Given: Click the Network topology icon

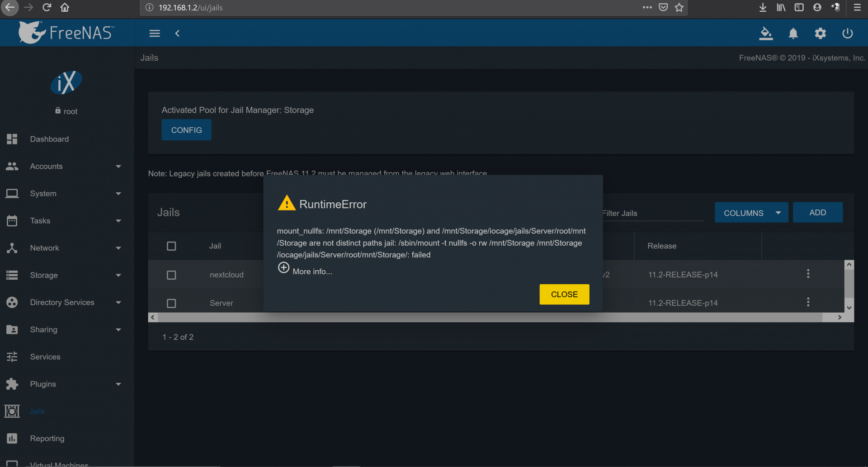Looking at the screenshot, I should (x=12, y=248).
